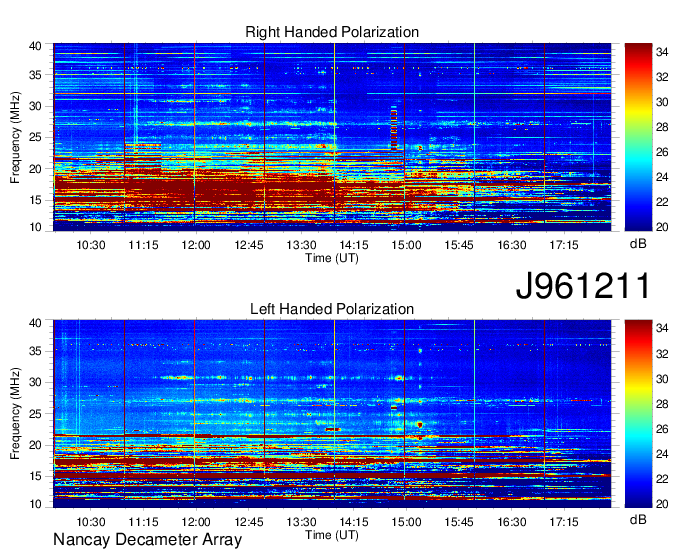The width and height of the screenshot is (680, 552).
Task: Click the 20 MHz tick on Right Handed frequency axis
Action: click(35, 169)
